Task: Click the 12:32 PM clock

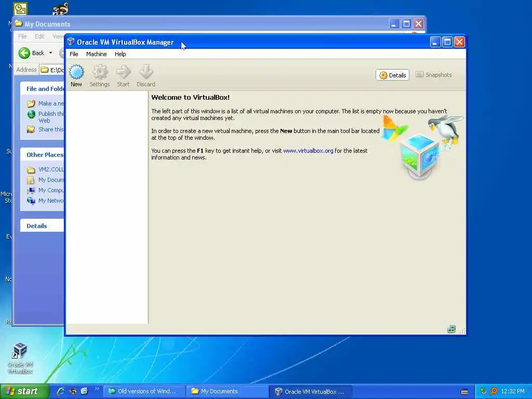Action: [x=513, y=391]
